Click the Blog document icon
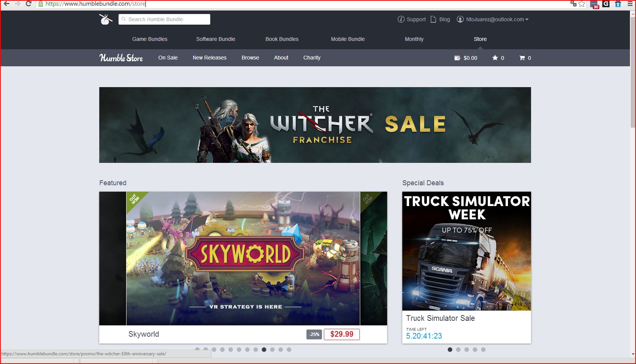The height and width of the screenshot is (364, 636). tap(433, 19)
